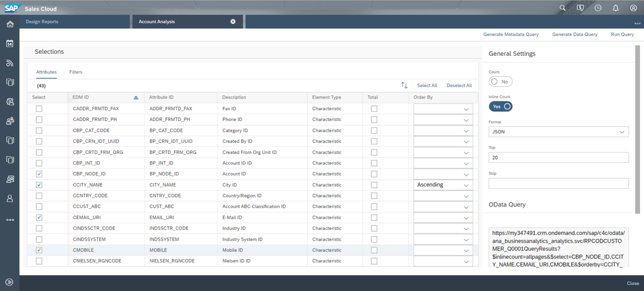The width and height of the screenshot is (644, 291).
Task: Click the SAP logo
Action: click(13, 8)
